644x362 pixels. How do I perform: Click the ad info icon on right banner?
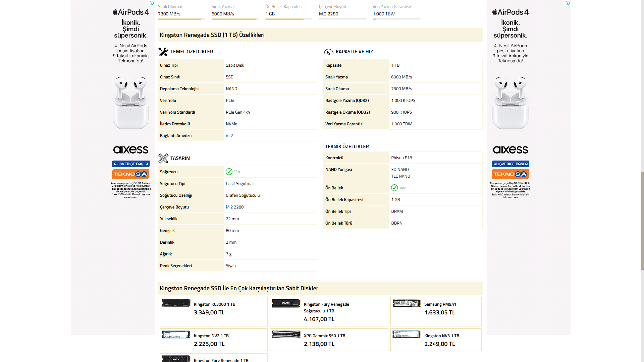pos(568,3)
